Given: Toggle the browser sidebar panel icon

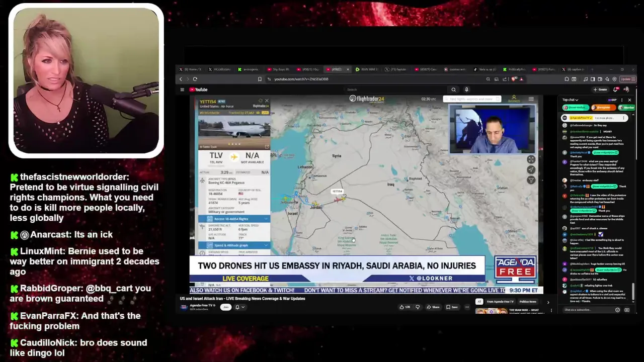Looking at the screenshot, I should pos(593,79).
